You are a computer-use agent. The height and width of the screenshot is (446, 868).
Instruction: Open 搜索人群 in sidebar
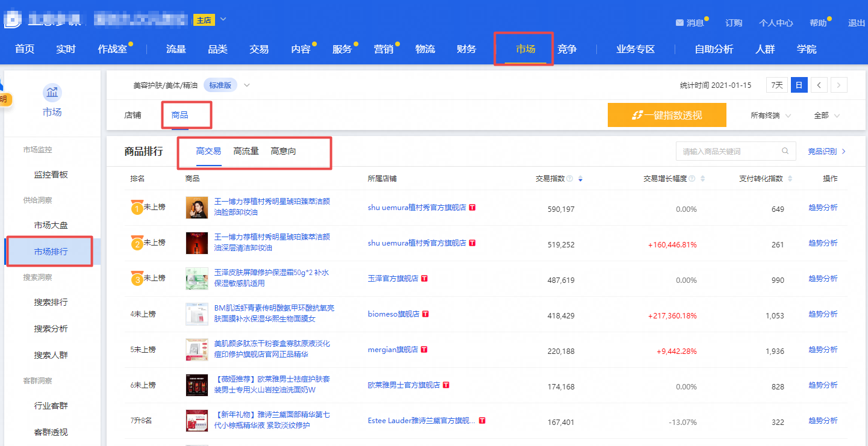click(x=51, y=355)
